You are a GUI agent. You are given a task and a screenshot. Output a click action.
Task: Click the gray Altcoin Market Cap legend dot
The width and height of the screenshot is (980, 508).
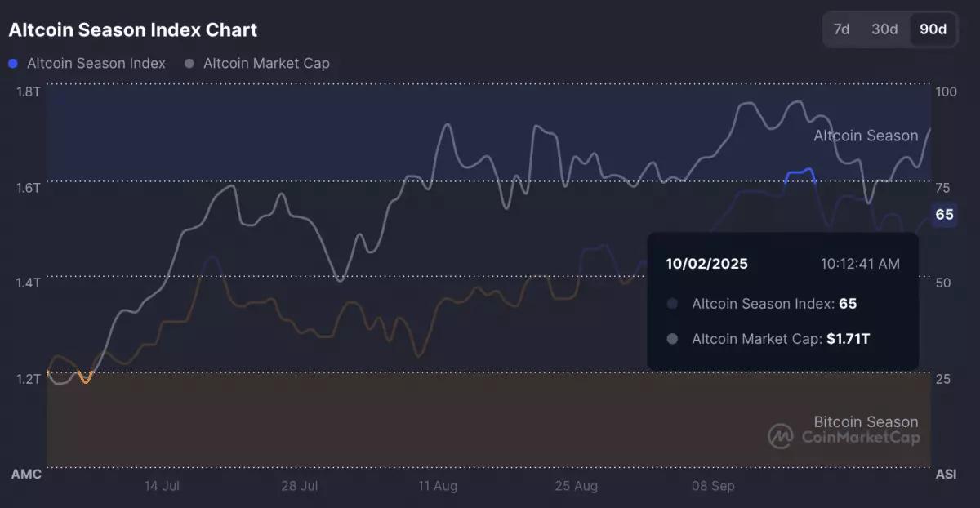click(x=189, y=63)
